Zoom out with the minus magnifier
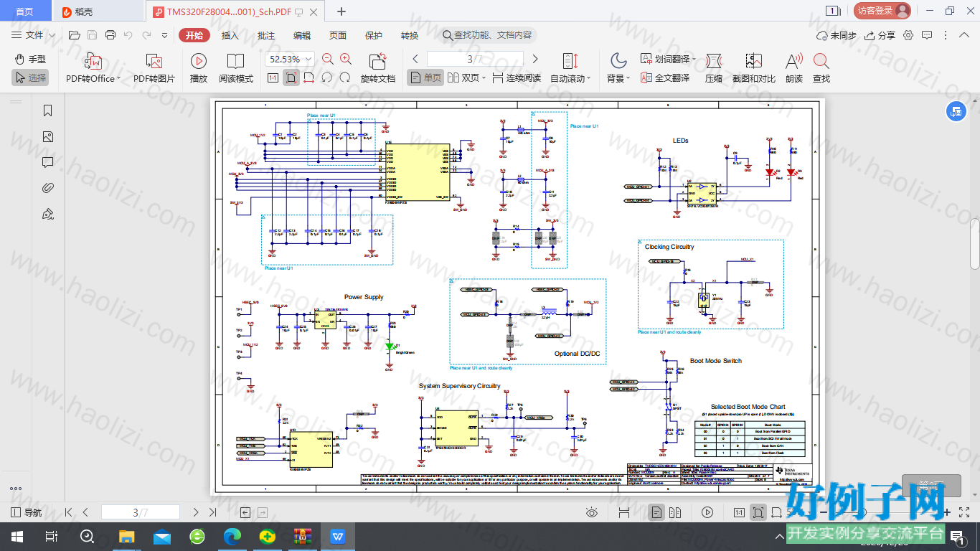Screen dimensions: 980x551 point(328,60)
